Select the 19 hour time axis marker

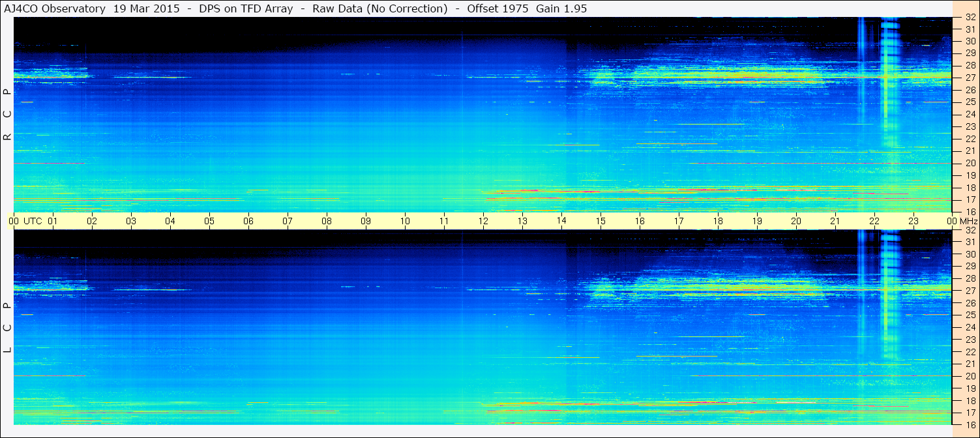(757, 221)
